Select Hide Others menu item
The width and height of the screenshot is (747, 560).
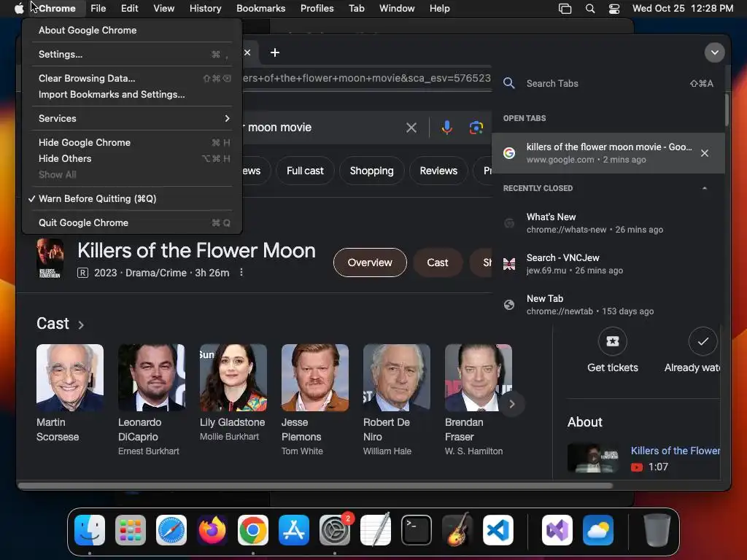point(132,158)
